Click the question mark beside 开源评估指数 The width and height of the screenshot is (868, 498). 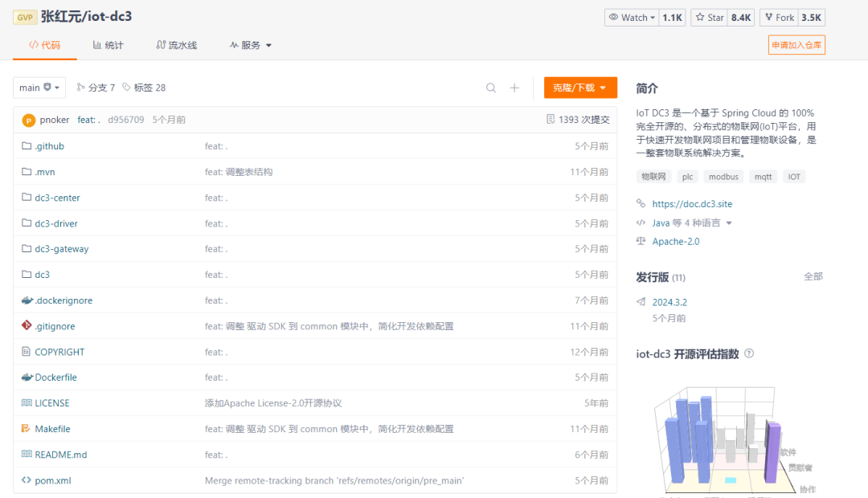(x=748, y=353)
